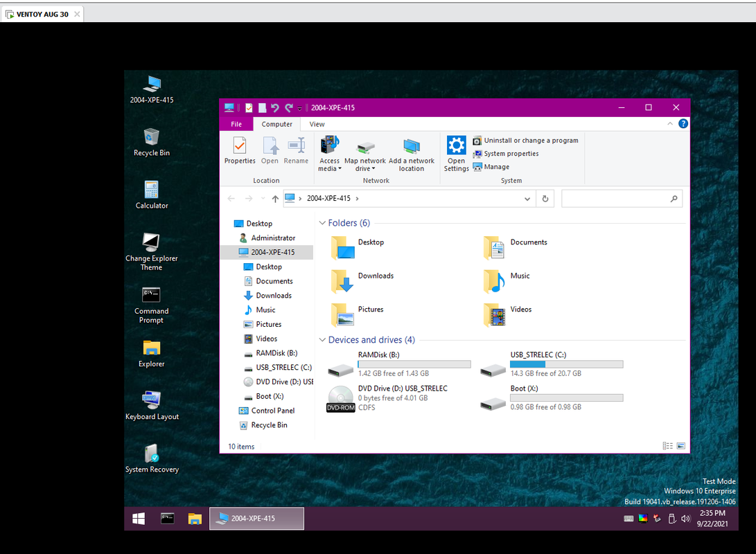Select 2004-XPE-415 in navigation tree
Image resolution: width=756 pixels, height=554 pixels.
267,252
